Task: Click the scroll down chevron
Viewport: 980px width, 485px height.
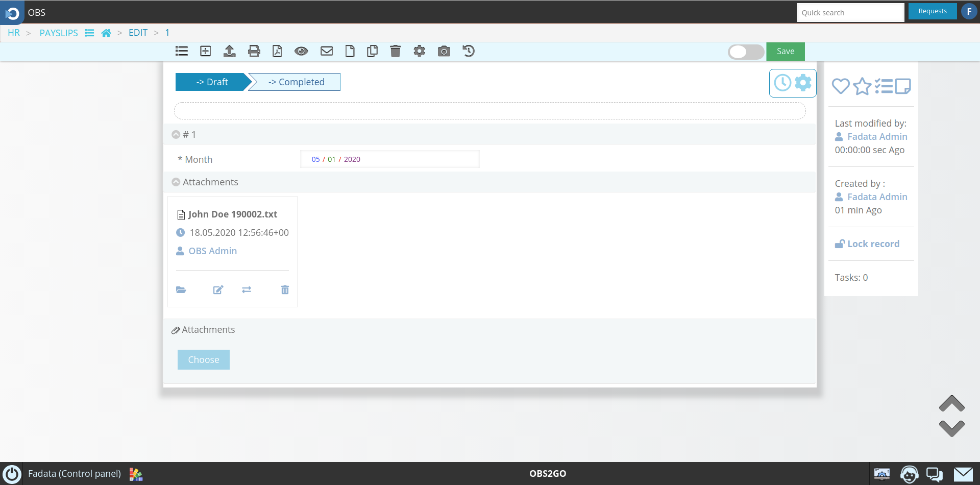Action: 952,429
